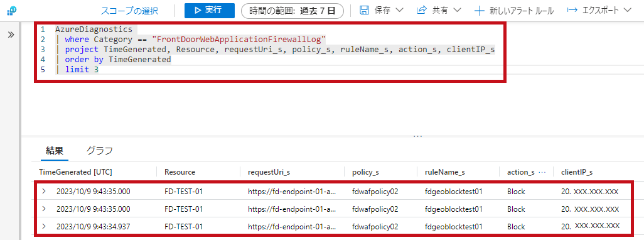Switch to the グラフ tab
644x240 pixels.
tap(99, 151)
